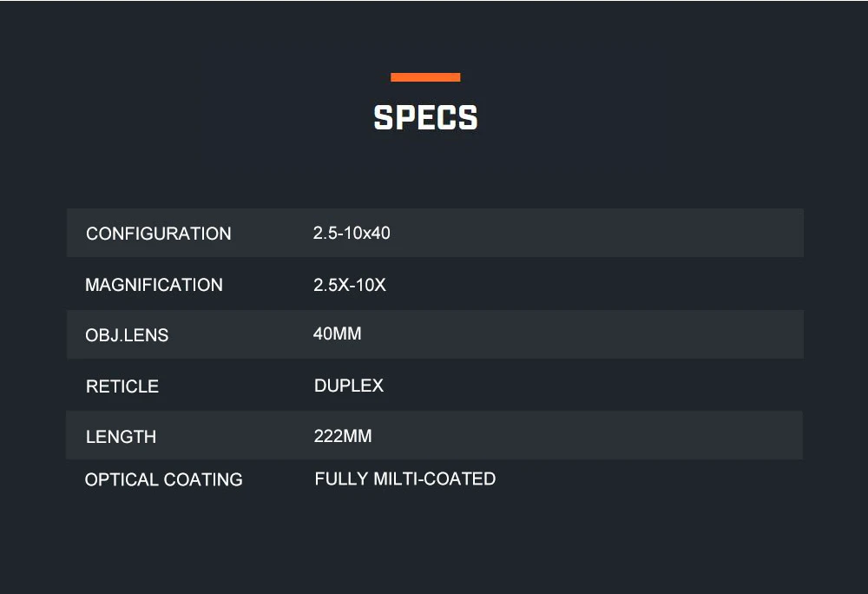Select the OPTICAL COATING label
Viewport: 868px width, 594px height.
[164, 479]
